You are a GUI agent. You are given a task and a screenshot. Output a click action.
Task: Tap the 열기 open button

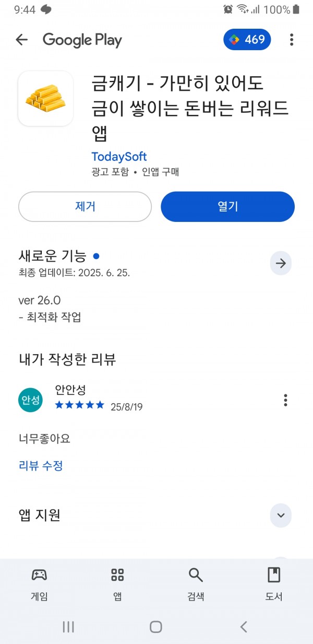pos(227,207)
